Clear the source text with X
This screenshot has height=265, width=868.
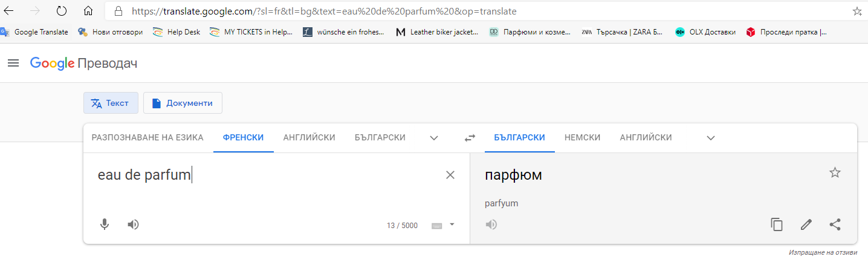pos(450,175)
